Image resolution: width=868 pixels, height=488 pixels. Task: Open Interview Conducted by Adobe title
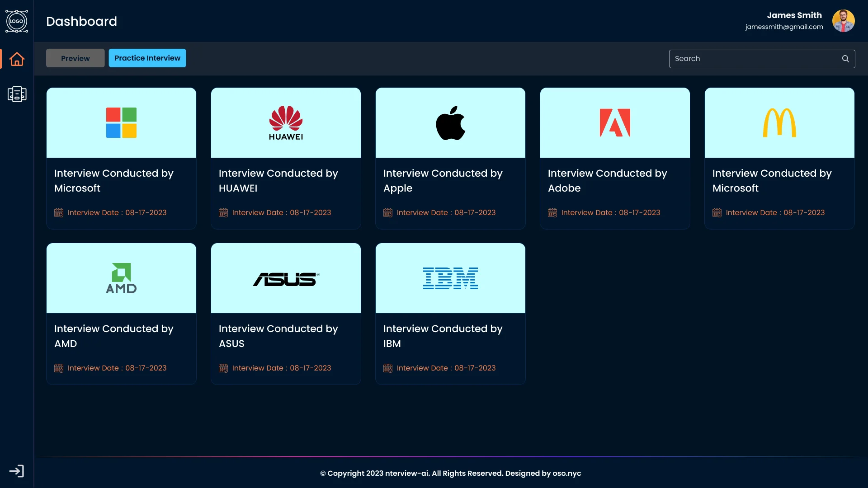pyautogui.click(x=608, y=181)
